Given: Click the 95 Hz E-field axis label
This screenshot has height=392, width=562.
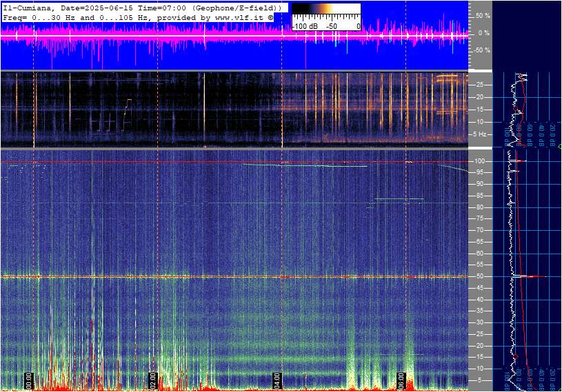Looking at the screenshot, I should coord(479,172).
